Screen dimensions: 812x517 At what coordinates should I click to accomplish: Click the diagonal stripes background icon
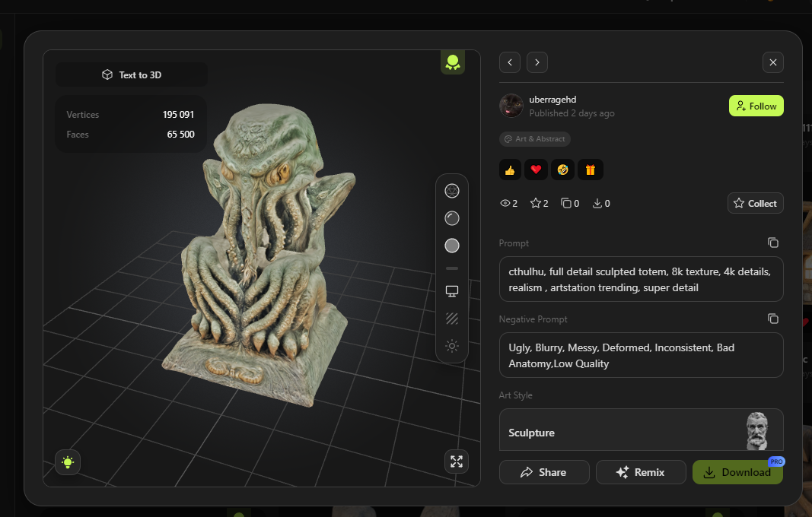pyautogui.click(x=452, y=319)
